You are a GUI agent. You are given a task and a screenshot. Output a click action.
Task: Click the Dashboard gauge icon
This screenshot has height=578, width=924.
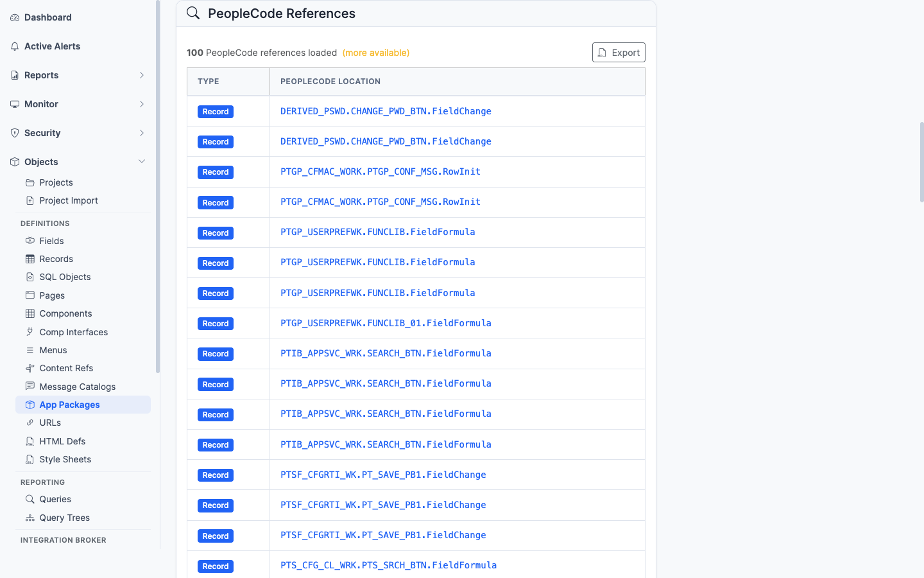pyautogui.click(x=15, y=17)
